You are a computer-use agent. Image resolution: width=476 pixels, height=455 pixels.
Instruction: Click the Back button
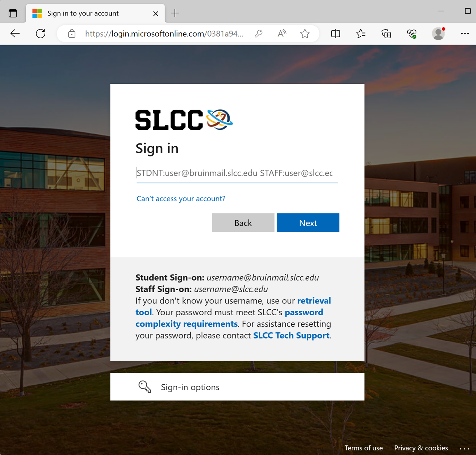point(243,223)
